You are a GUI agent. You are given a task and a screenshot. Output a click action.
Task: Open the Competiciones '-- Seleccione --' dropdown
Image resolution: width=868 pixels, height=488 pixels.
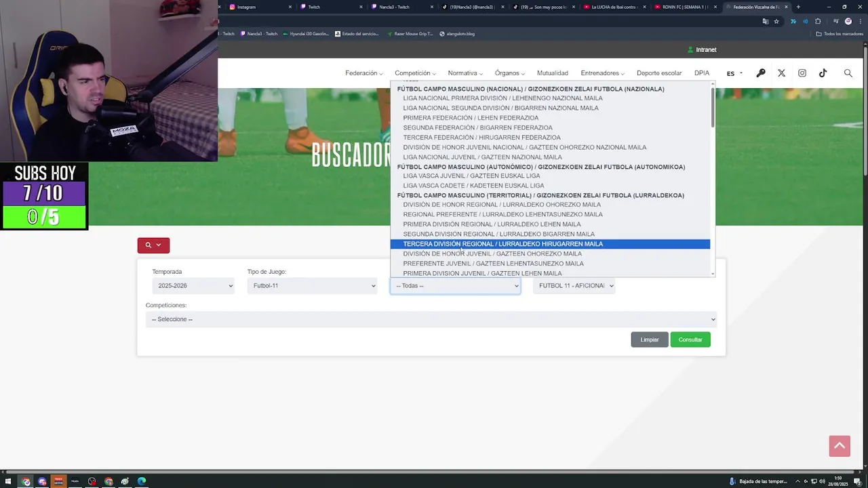tap(431, 319)
